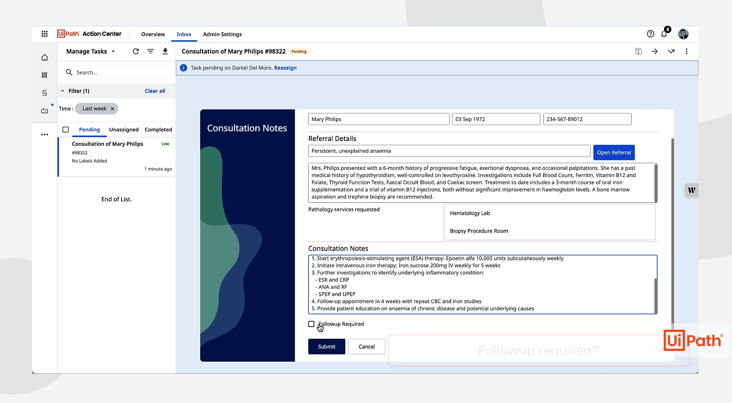Click the search magnifier icon
The height and width of the screenshot is (403, 732).
[x=69, y=72]
